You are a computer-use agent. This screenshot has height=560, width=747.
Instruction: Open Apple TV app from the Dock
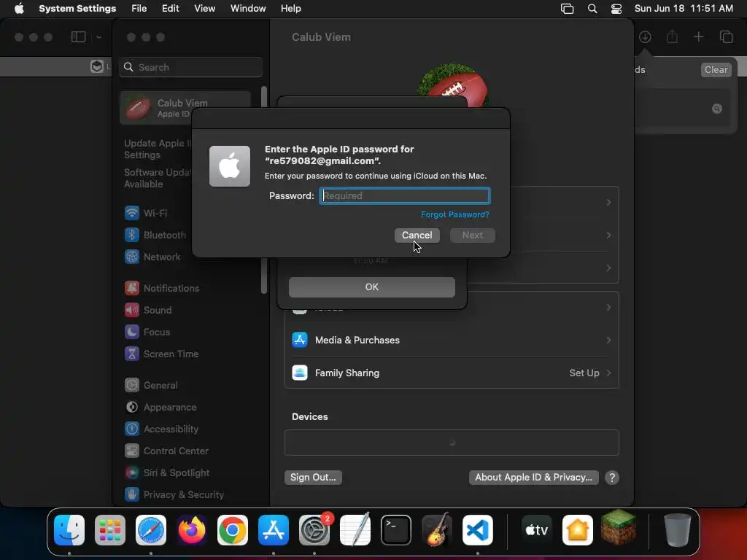click(x=536, y=529)
